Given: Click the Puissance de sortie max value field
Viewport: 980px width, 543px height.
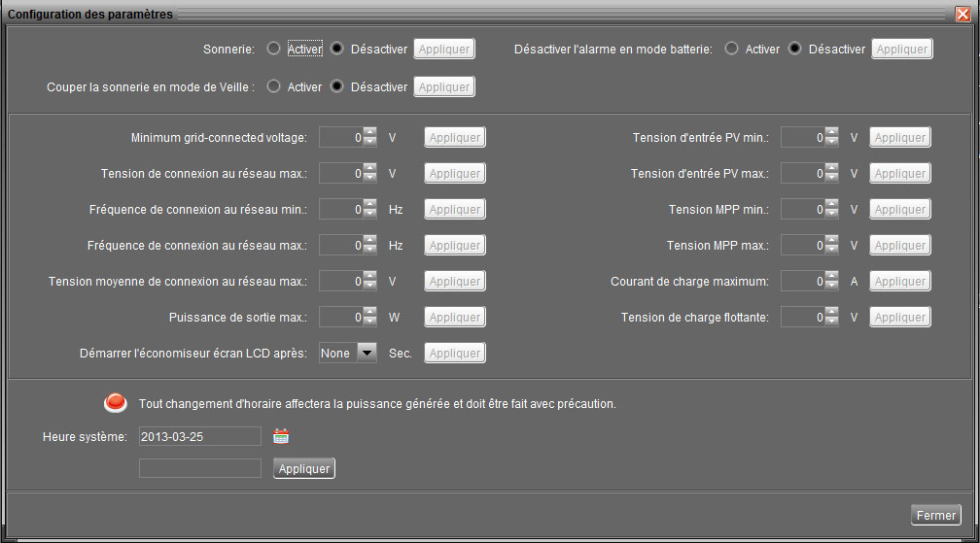Looking at the screenshot, I should (341, 317).
